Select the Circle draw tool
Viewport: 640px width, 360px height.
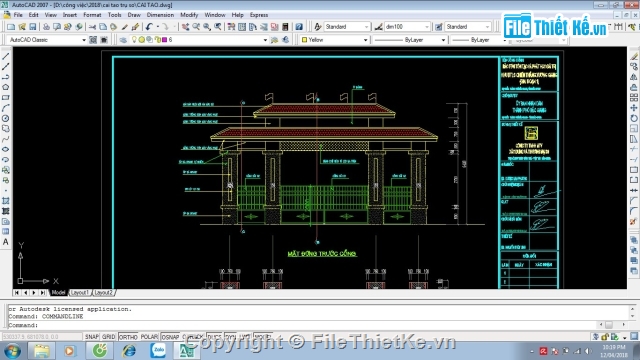(6, 118)
